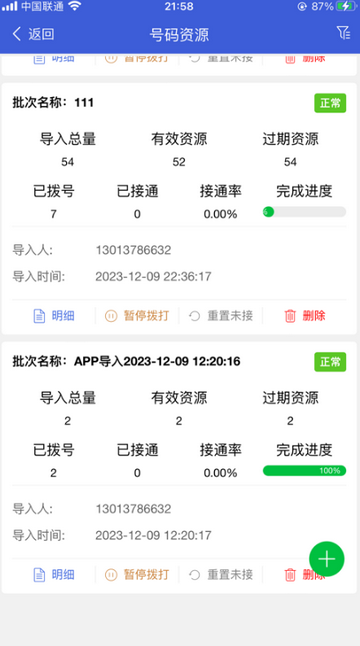This screenshot has height=646, width=360.
Task: Click 接通率 0.00% in batch 111
Action: click(220, 214)
